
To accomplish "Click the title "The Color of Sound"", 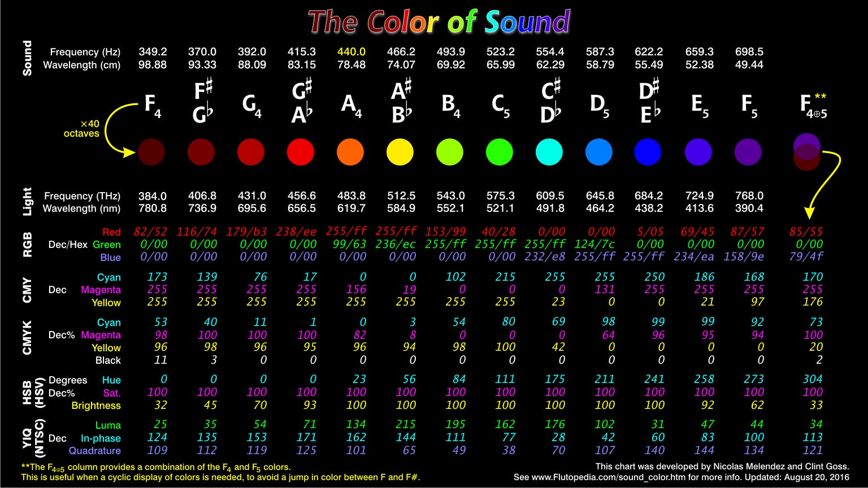I will 439,22.
